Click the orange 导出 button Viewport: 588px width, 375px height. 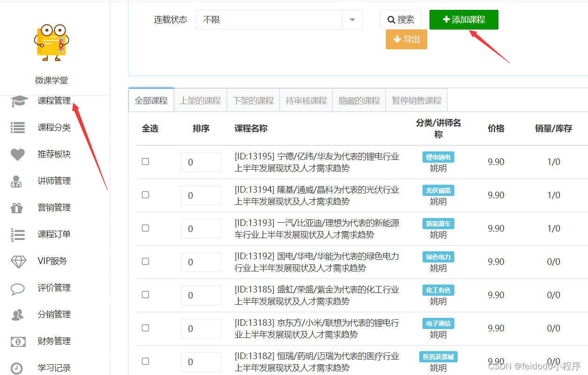point(407,39)
